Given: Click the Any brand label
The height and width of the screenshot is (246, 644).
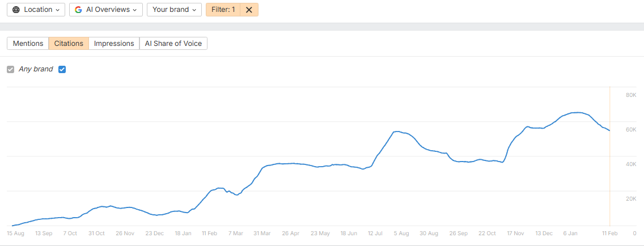Looking at the screenshot, I should [36, 69].
